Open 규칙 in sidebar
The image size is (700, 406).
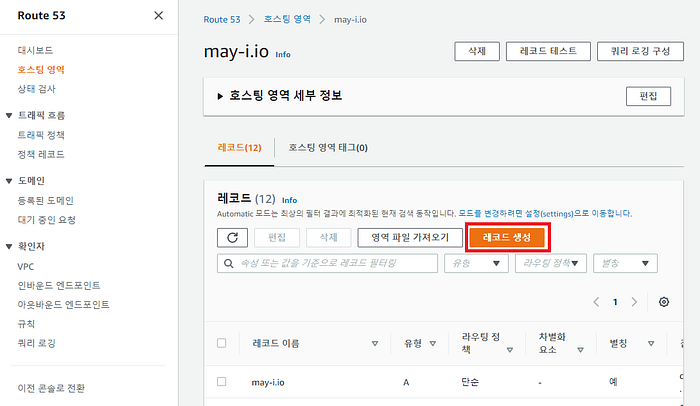(26, 324)
